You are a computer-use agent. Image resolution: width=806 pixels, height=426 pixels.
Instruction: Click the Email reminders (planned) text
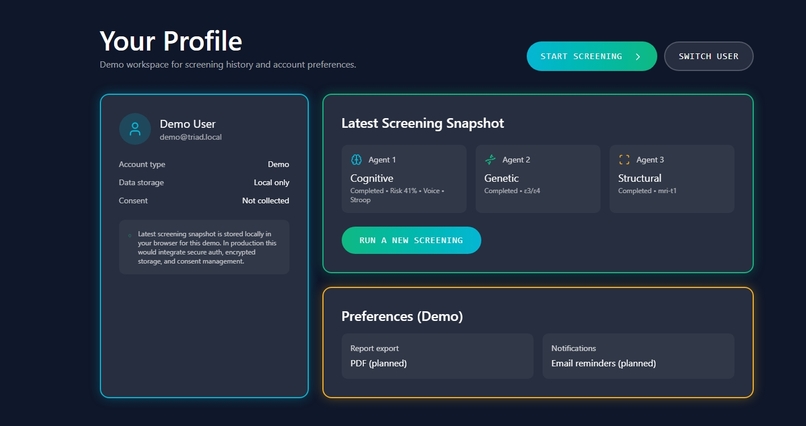coord(603,363)
